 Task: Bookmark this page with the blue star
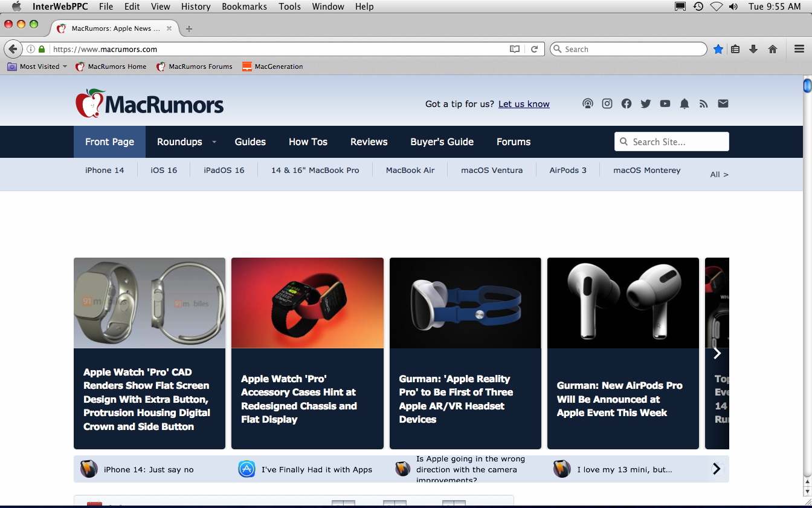pos(718,49)
